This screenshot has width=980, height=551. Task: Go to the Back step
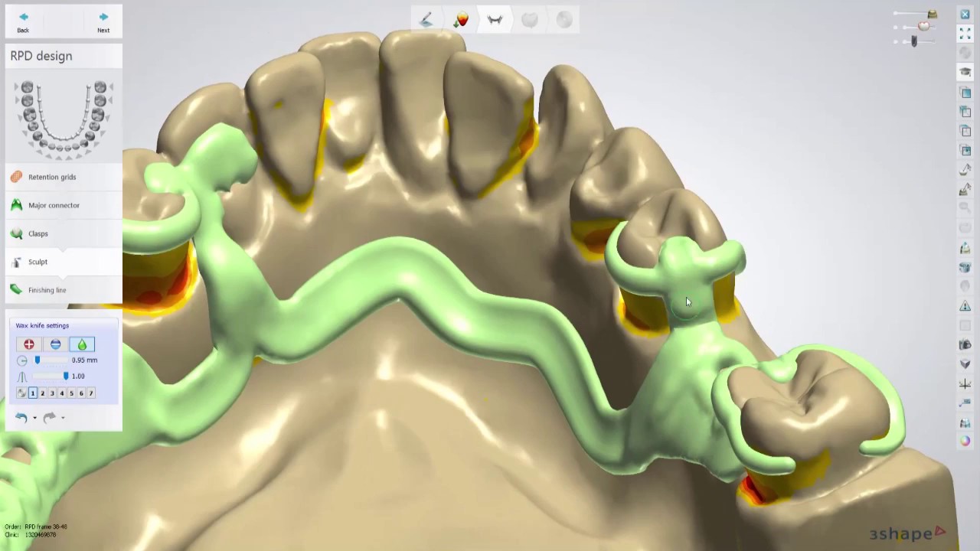coord(23,21)
